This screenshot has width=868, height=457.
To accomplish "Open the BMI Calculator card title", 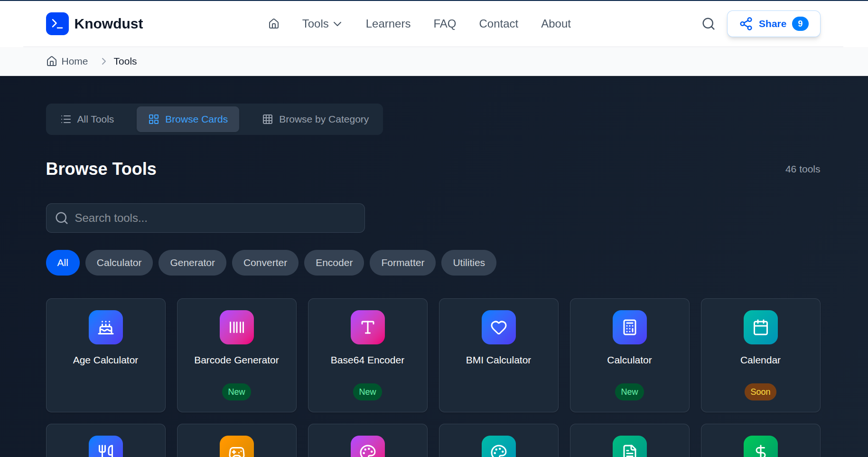I will pyautogui.click(x=499, y=360).
